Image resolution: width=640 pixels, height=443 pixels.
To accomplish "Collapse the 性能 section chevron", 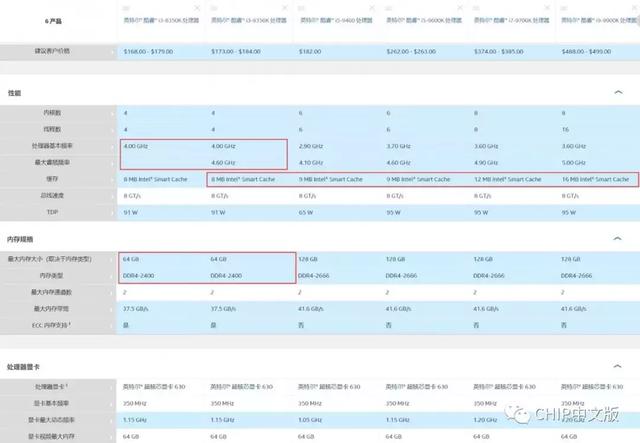I will tap(618, 92).
